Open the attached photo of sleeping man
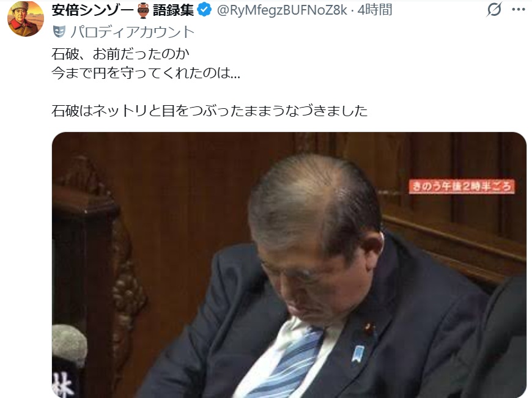532x398 pixels. (289, 265)
